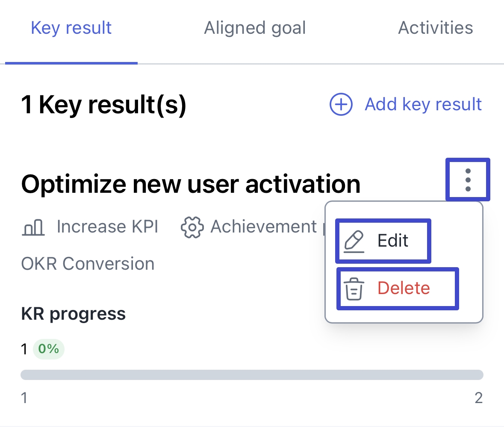Screen dimensions: 504x427
Task: Click the plus circle icon
Action: coord(341,104)
